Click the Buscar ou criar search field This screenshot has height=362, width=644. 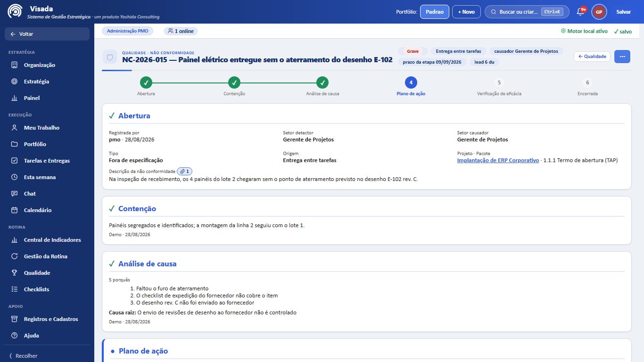click(527, 12)
